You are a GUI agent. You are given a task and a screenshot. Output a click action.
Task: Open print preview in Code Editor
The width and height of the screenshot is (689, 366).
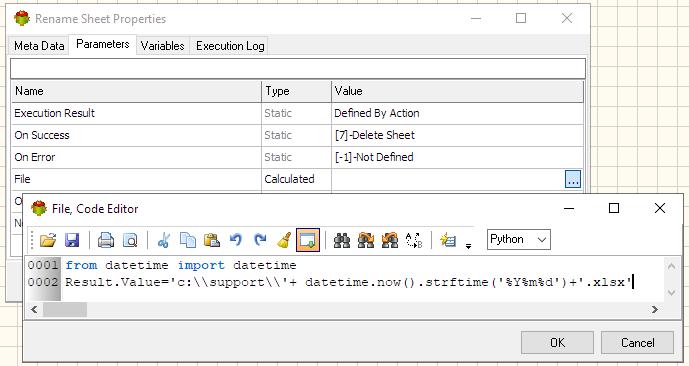coord(130,240)
